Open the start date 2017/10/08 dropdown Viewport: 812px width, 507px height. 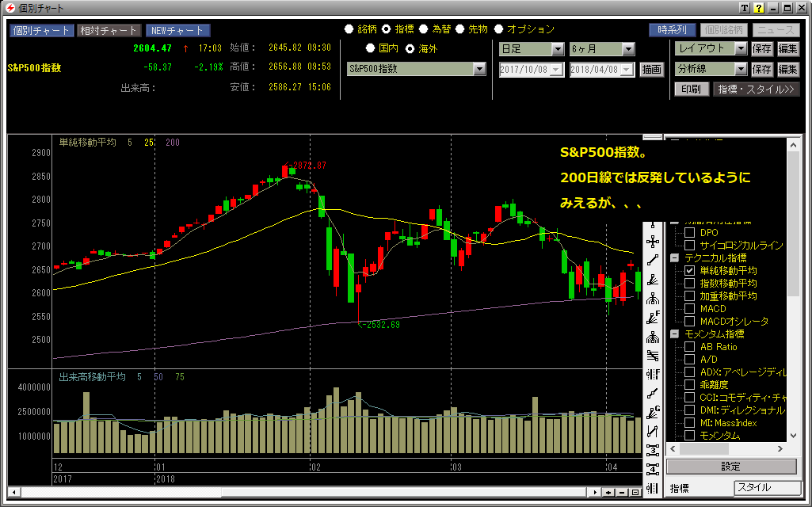pos(557,70)
